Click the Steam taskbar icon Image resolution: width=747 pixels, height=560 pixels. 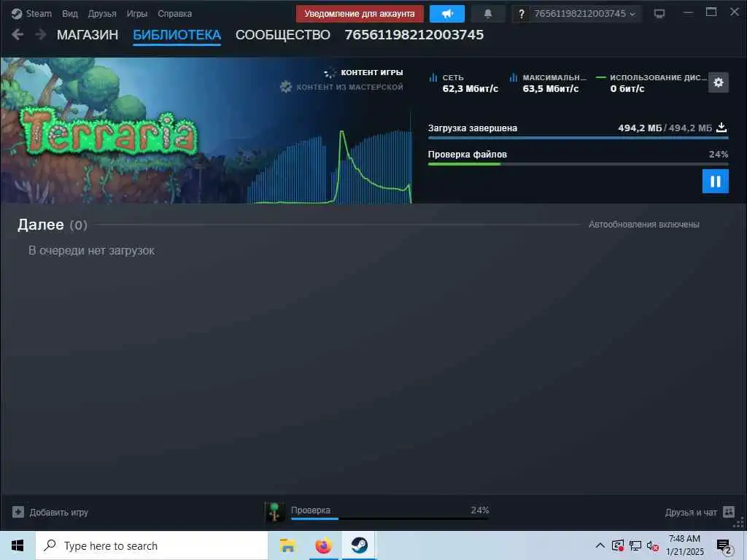pos(359,545)
